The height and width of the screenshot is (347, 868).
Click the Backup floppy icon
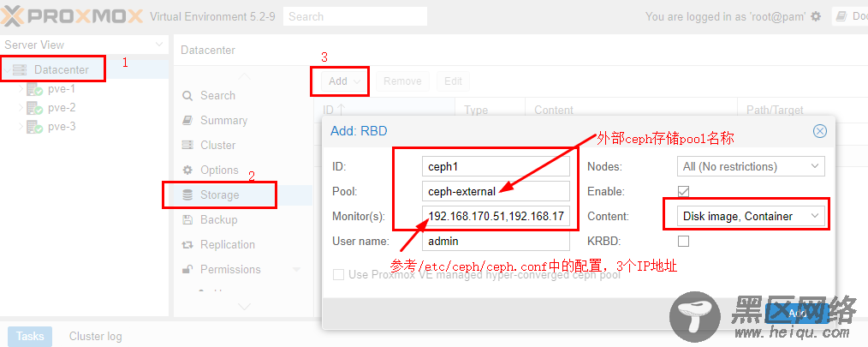188,220
